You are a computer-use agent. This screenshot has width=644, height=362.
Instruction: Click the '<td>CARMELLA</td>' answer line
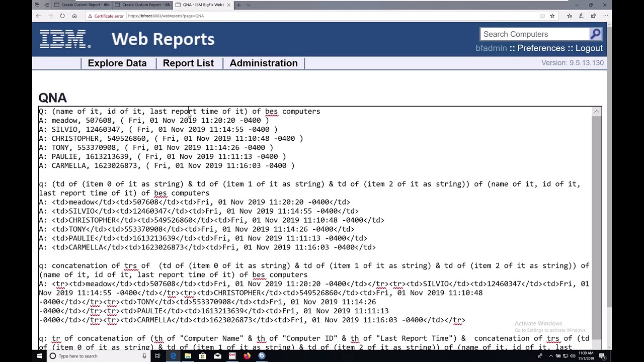pyautogui.click(x=207, y=247)
